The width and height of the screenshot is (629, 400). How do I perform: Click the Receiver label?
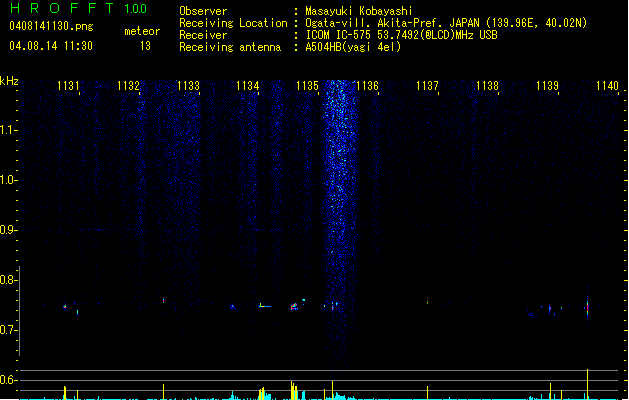[203, 35]
